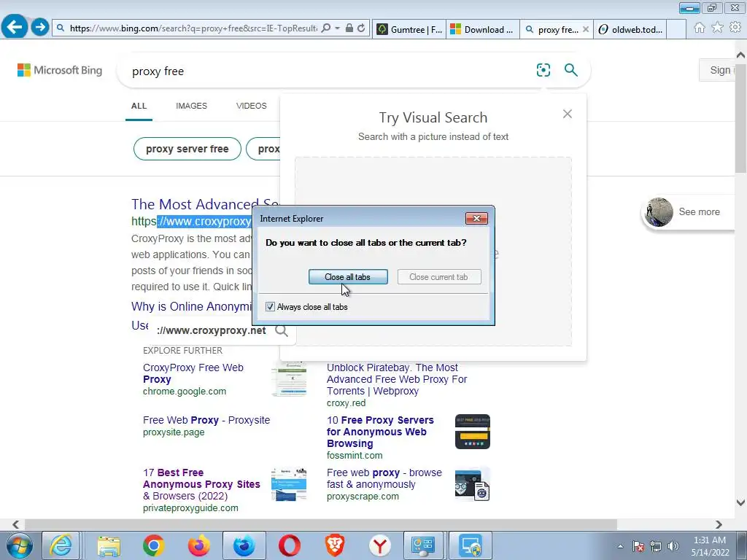Open CroxyProxy Free Web Proxy link
747x560 pixels.
click(193, 373)
